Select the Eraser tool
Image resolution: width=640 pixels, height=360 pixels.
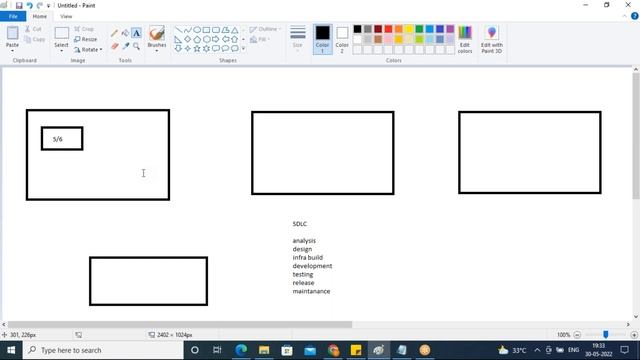tap(115, 46)
